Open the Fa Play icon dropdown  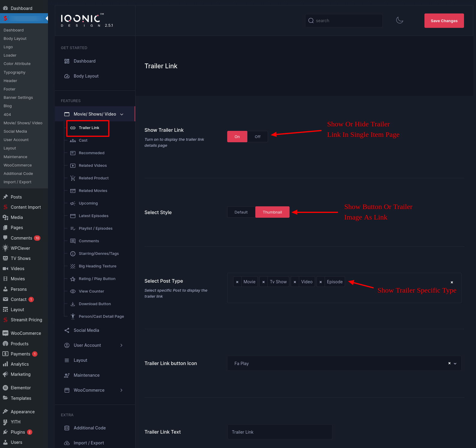[455, 364]
